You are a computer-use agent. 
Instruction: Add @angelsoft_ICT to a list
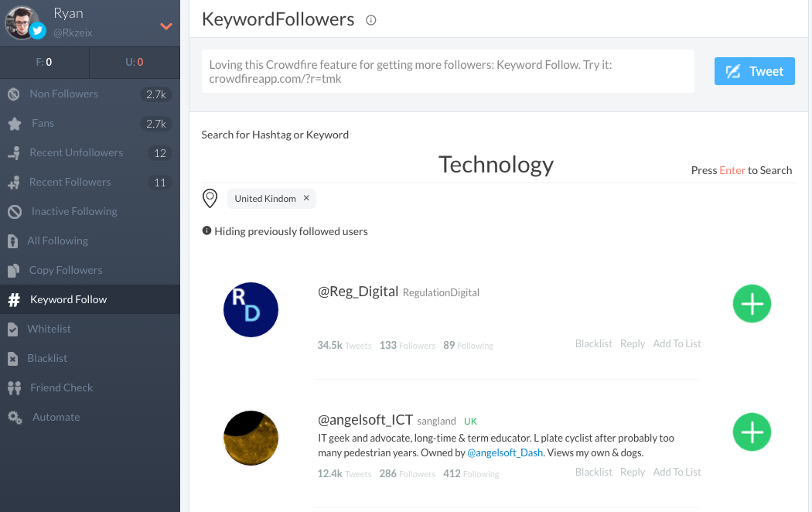(x=677, y=472)
